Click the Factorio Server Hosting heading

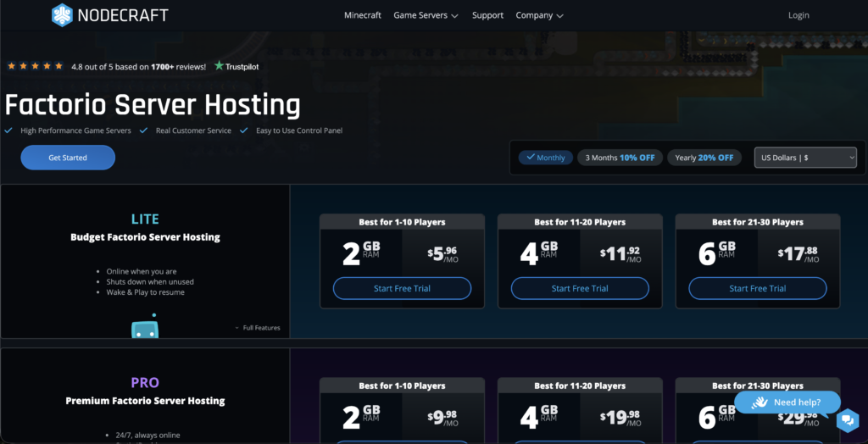[x=153, y=104]
